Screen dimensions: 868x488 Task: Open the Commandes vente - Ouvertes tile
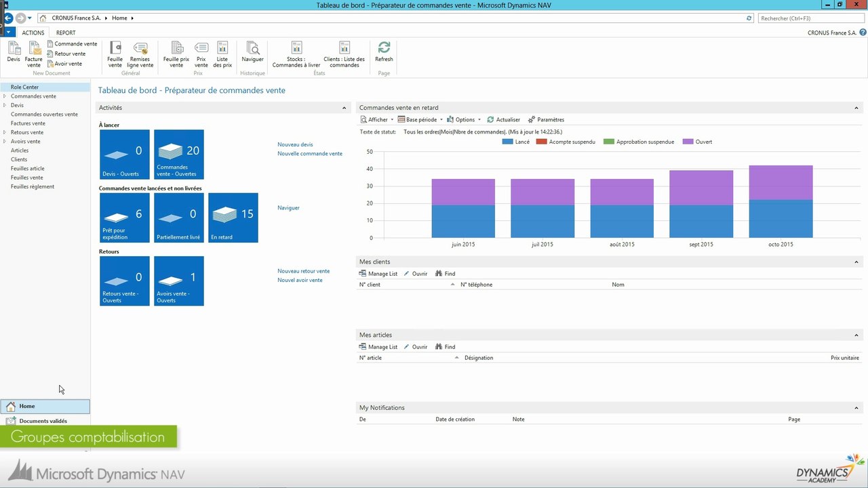point(179,155)
